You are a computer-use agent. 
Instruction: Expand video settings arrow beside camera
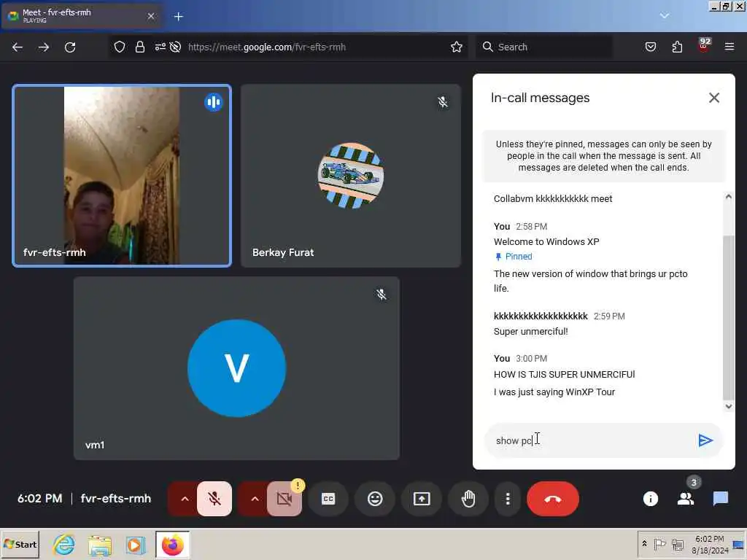tap(255, 499)
